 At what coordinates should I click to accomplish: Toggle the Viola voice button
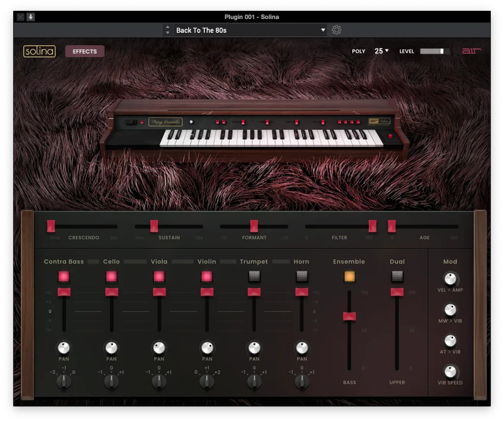159,277
